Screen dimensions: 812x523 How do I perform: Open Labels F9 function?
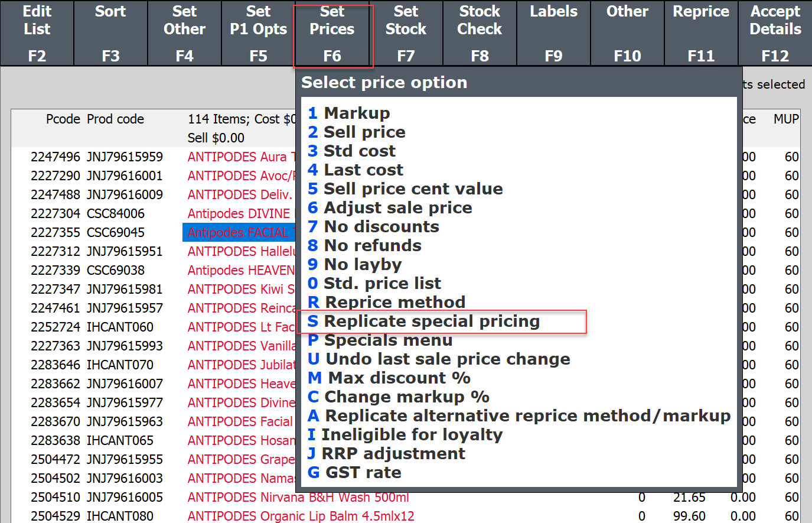point(553,33)
